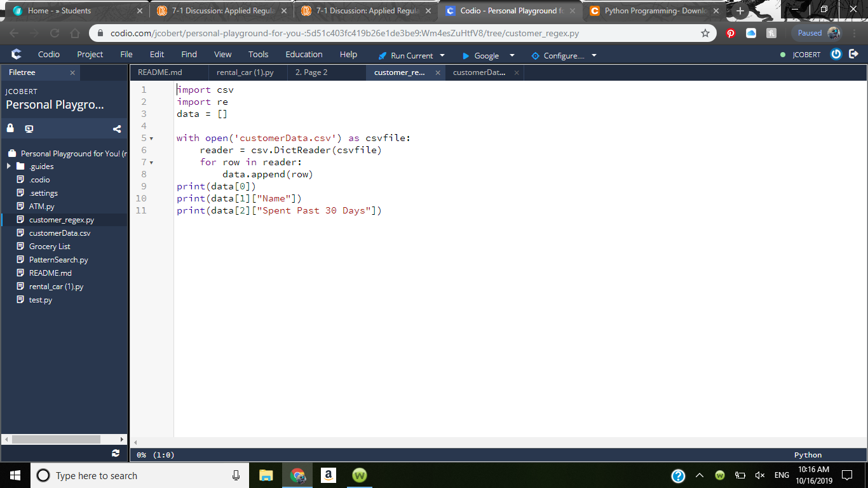
Task: Open PatternSearch.py in the file tree
Action: 58,260
